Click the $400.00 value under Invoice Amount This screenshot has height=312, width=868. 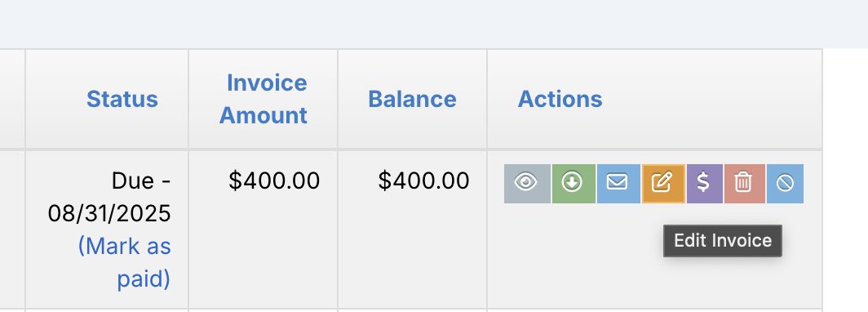(x=274, y=181)
